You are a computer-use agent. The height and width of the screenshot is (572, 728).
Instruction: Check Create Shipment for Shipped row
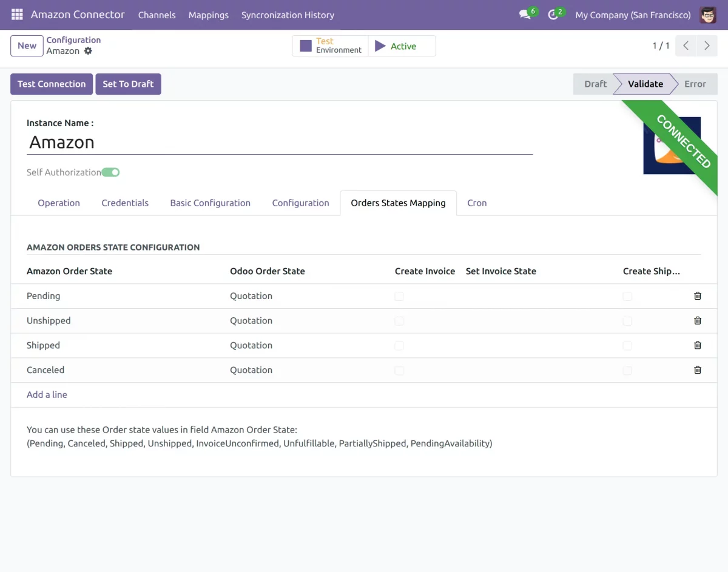(627, 346)
